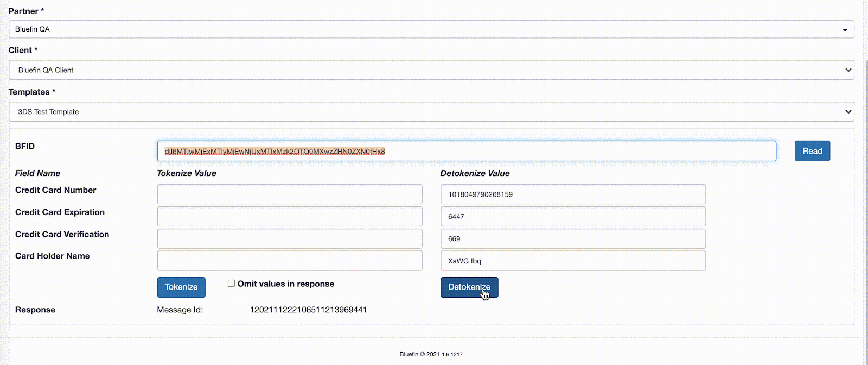
Task: Click the Credit Card Expiration tokenize field
Action: pos(290,216)
